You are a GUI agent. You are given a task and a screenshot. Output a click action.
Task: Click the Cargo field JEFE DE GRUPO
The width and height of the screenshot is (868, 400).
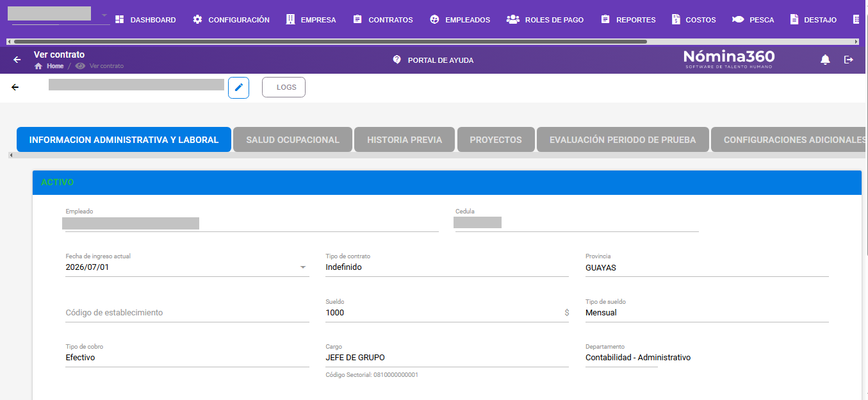(x=447, y=354)
